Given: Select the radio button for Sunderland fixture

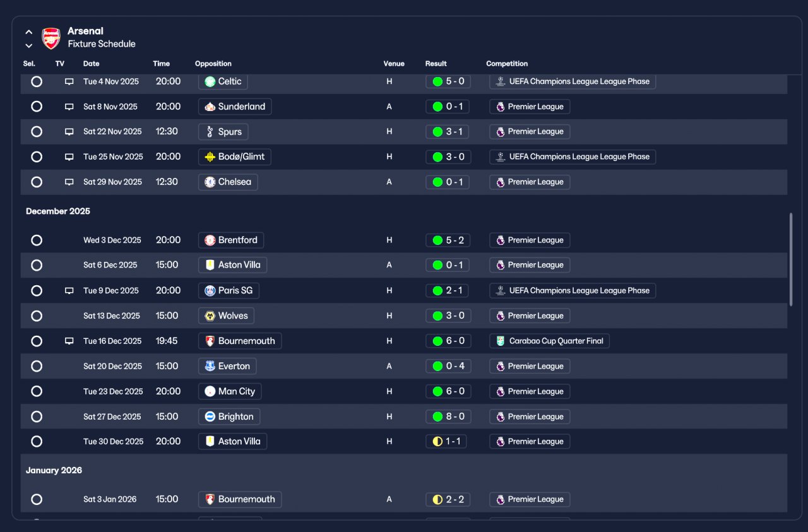Looking at the screenshot, I should pos(37,107).
